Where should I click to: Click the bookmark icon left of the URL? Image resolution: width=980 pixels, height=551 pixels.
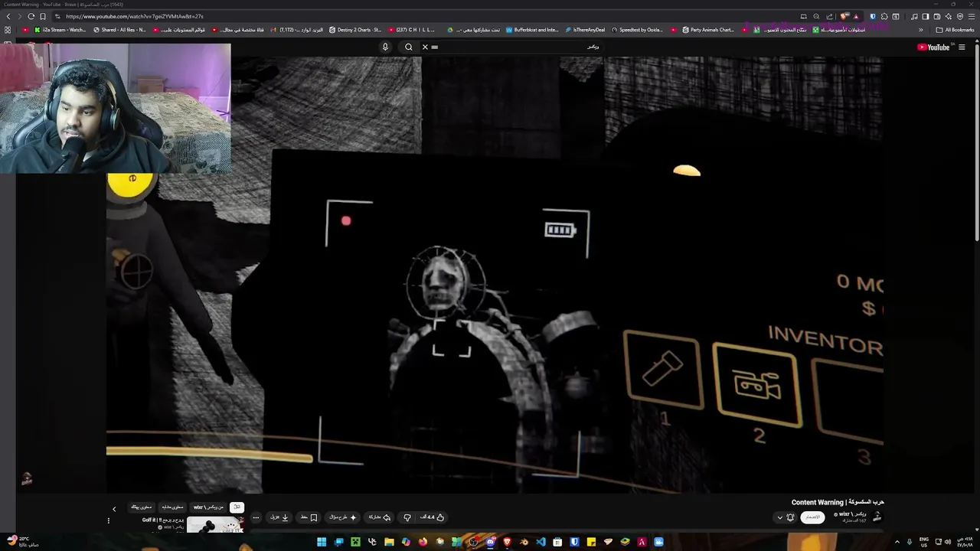[x=43, y=16]
